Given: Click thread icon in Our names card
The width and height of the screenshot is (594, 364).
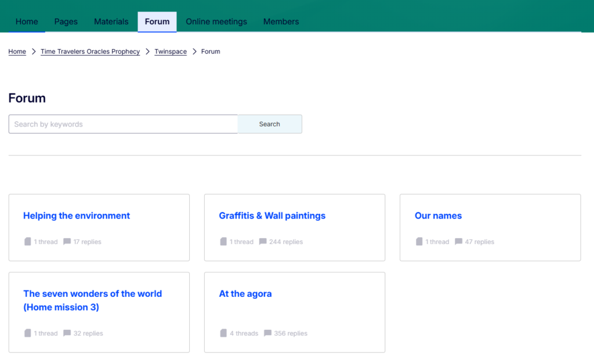Looking at the screenshot, I should (419, 241).
